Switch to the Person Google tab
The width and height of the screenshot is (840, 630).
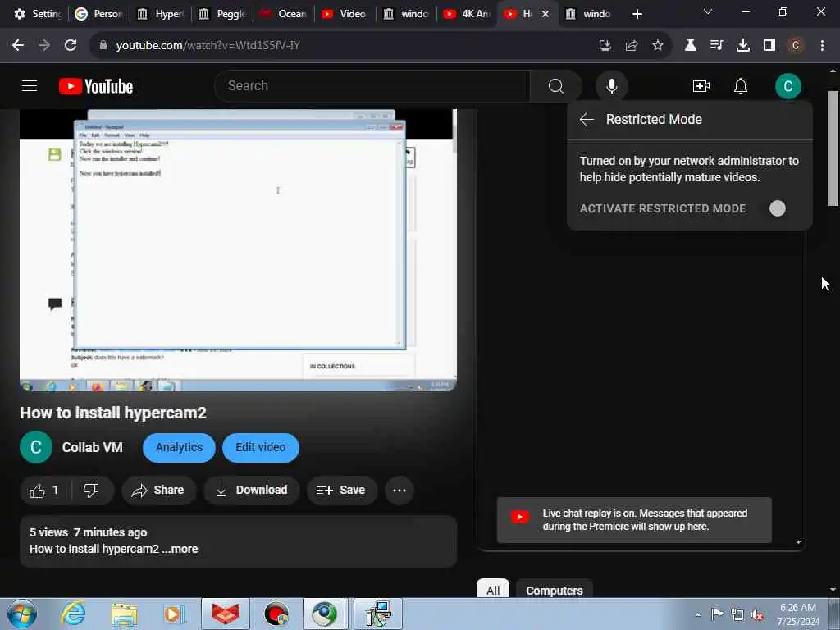point(99,14)
